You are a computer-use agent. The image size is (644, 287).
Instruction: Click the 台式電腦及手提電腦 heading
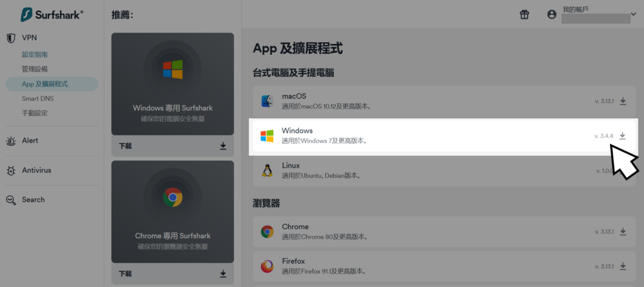(x=293, y=73)
